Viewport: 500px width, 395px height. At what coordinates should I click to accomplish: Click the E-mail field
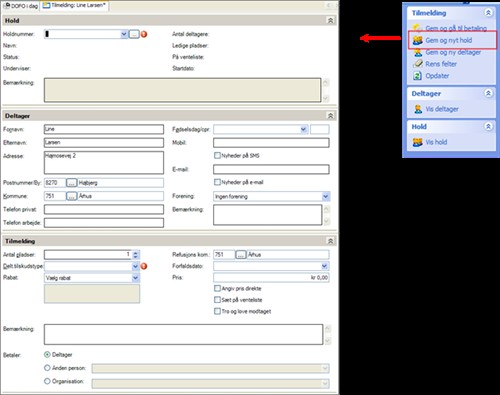[271, 169]
